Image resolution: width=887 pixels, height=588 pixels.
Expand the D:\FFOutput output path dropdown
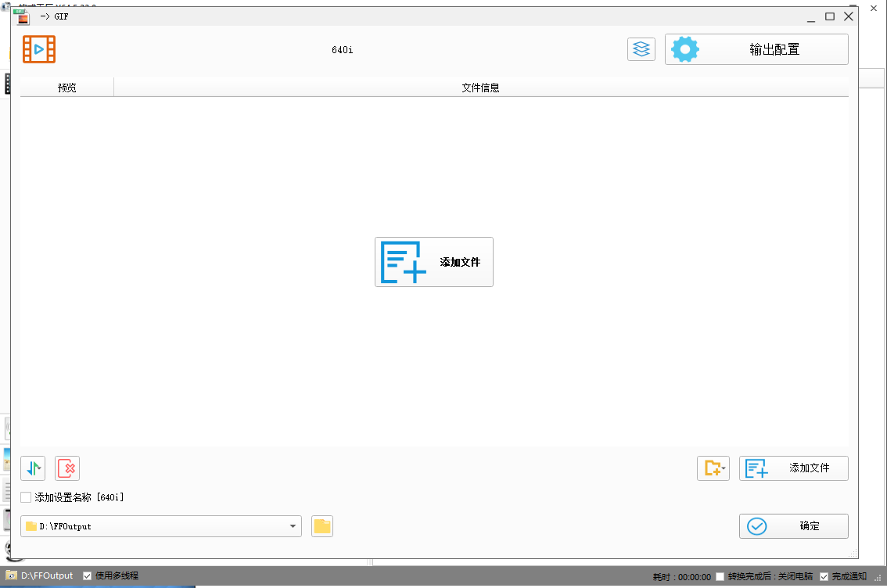coord(293,526)
